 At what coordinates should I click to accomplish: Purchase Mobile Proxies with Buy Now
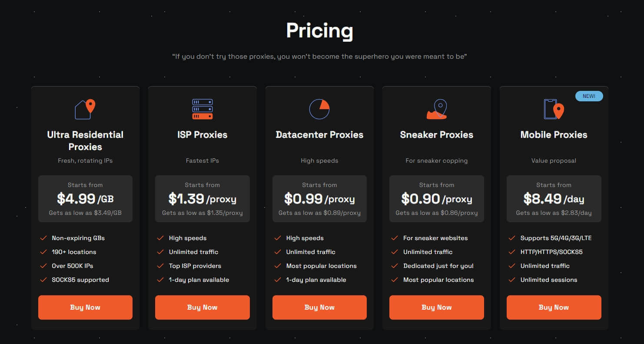[x=554, y=307]
